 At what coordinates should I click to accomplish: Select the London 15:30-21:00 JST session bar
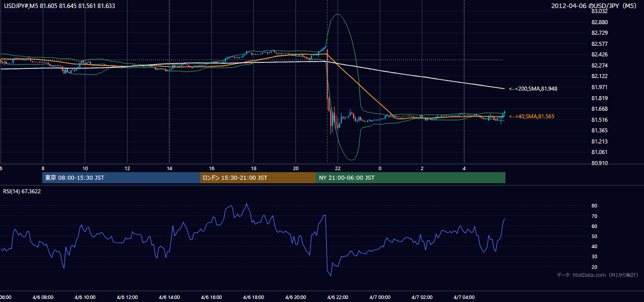click(258, 178)
